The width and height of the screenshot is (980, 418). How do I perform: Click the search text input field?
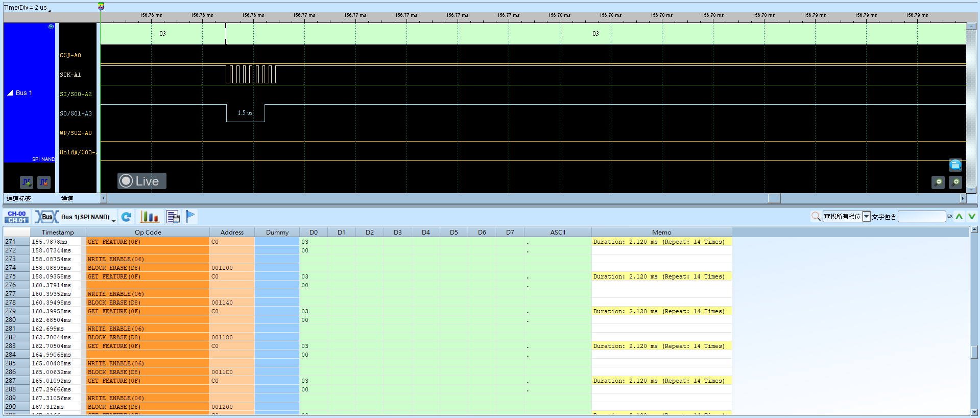[x=922, y=217]
